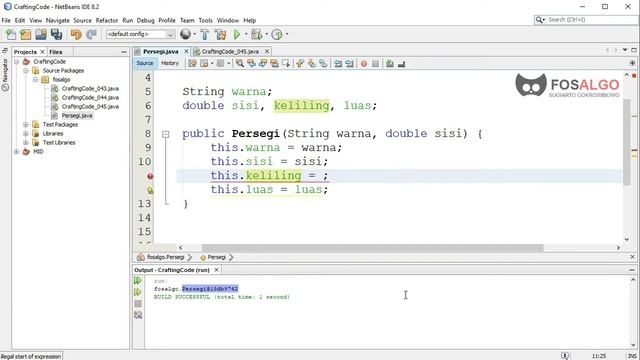Click the Redo toolbar icon
Image resolution: width=640 pixels, height=360 pixels.
click(91, 34)
